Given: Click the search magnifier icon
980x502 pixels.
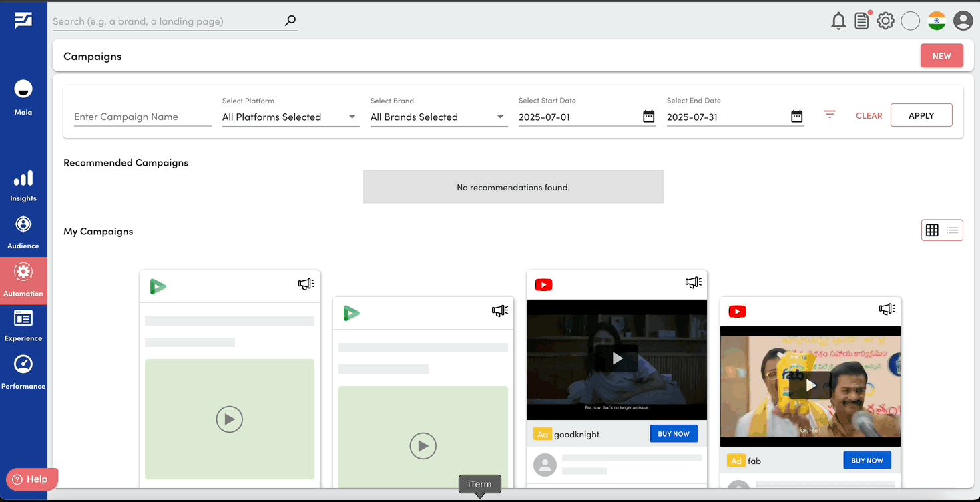Looking at the screenshot, I should click(x=290, y=21).
